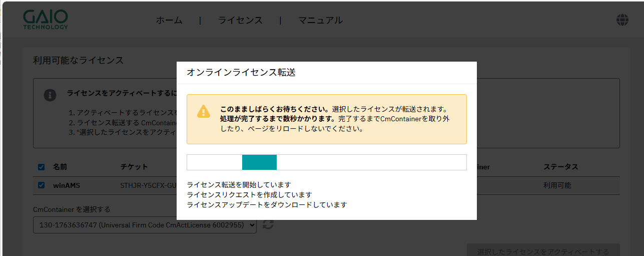Open the マニュアル menu item

click(x=320, y=21)
